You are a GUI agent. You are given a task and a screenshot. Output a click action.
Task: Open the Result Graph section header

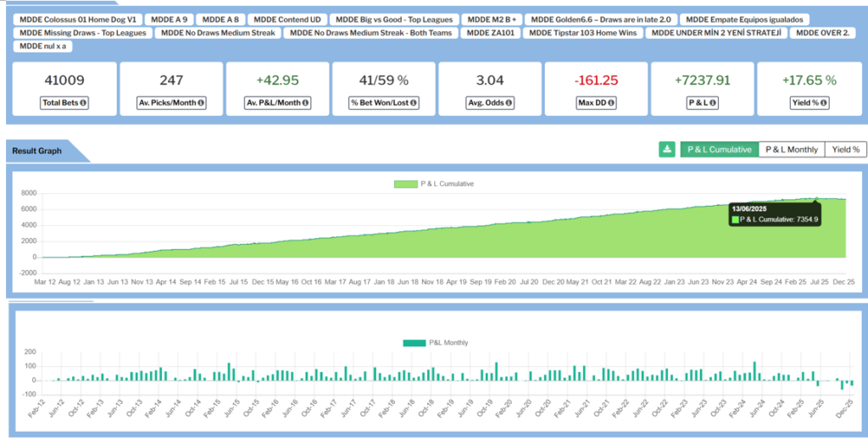pos(37,151)
